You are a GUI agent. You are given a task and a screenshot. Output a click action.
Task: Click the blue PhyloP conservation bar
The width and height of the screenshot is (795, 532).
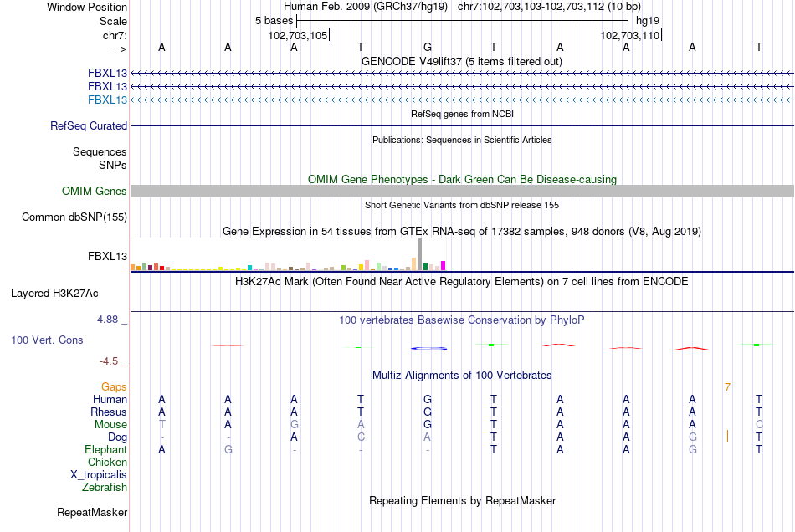[x=429, y=349]
